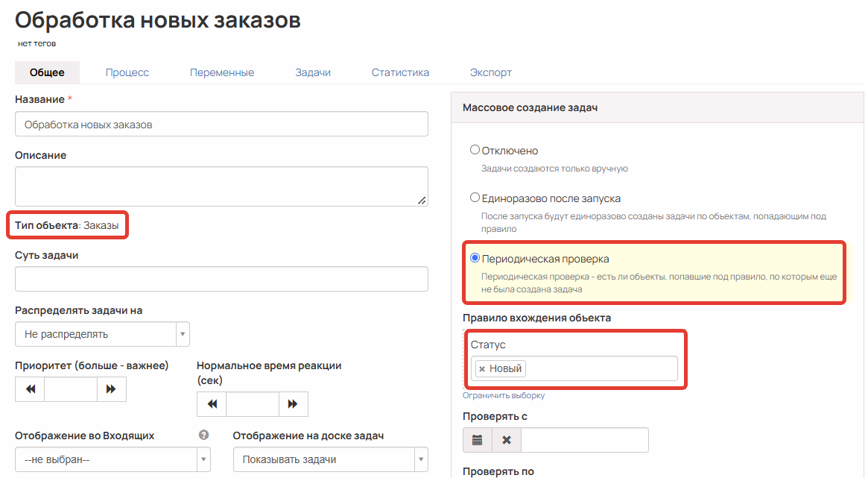Click the нет тегов label

pyautogui.click(x=37, y=43)
